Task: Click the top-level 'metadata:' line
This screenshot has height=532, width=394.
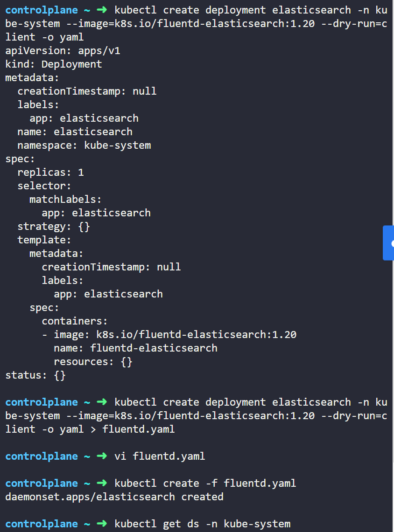Action: point(32,78)
